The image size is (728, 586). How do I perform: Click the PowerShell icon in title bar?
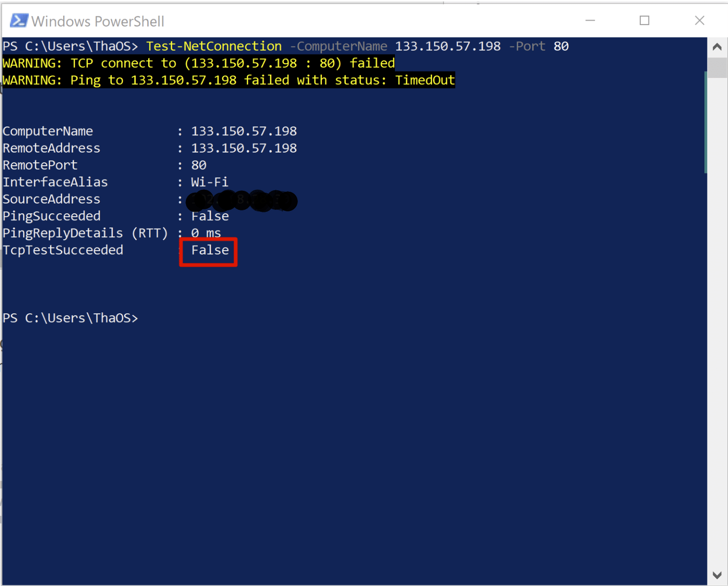(19, 21)
